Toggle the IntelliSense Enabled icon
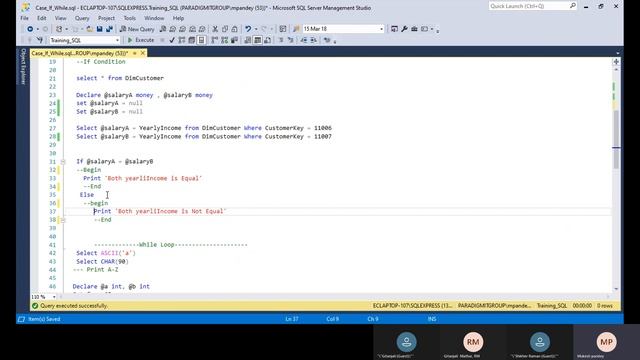Image resolution: width=640 pixels, height=360 pixels. coord(201,40)
